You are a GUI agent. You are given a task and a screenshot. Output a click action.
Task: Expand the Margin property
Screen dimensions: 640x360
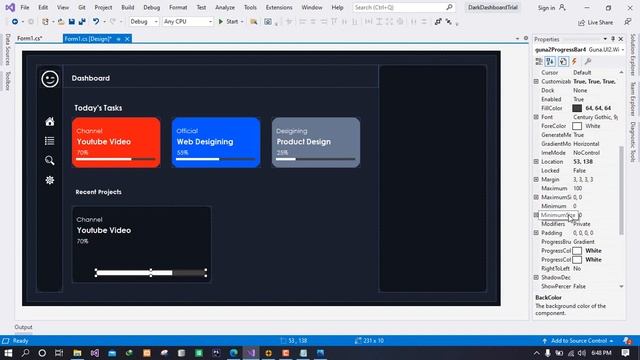coord(536,180)
